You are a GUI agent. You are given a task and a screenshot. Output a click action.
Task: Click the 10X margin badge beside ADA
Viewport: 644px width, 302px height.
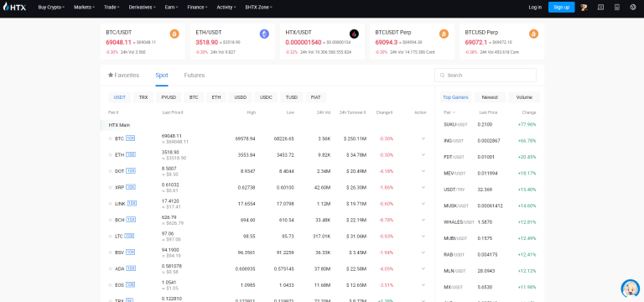(131, 268)
